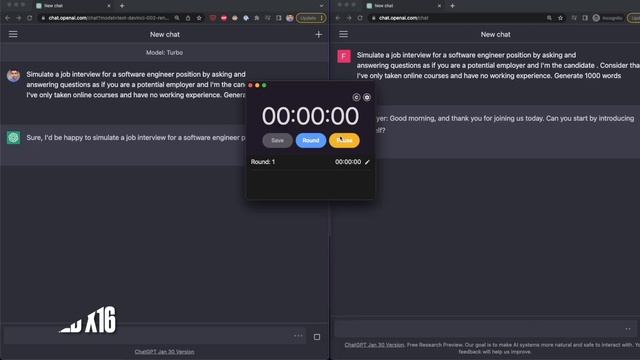Click right browser address bar URL

(x=404, y=18)
